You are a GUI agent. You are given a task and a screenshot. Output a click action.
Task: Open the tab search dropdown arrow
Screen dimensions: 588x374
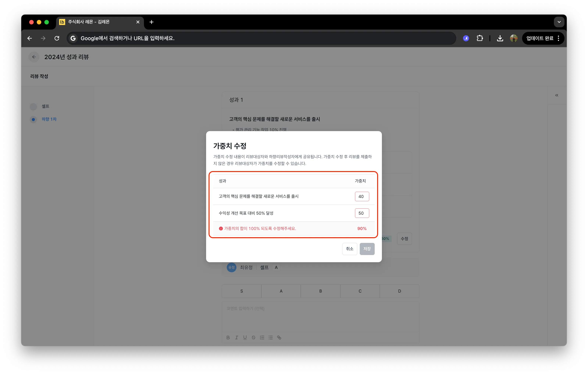pyautogui.click(x=559, y=22)
